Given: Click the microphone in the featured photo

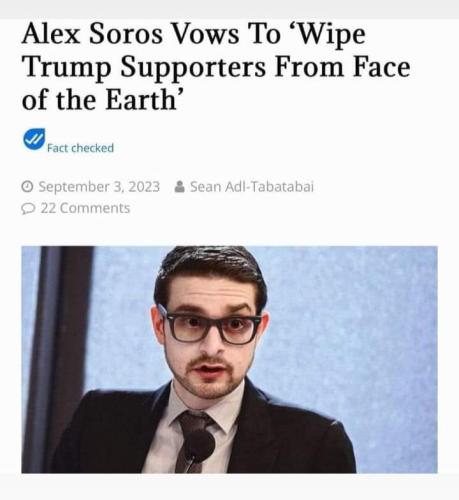Looking at the screenshot, I should point(198,447).
